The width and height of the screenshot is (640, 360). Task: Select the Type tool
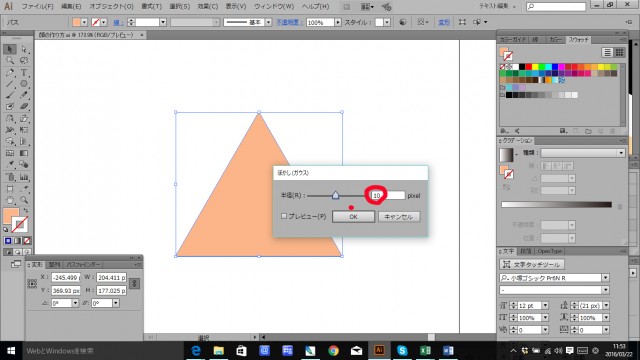click(x=24, y=73)
